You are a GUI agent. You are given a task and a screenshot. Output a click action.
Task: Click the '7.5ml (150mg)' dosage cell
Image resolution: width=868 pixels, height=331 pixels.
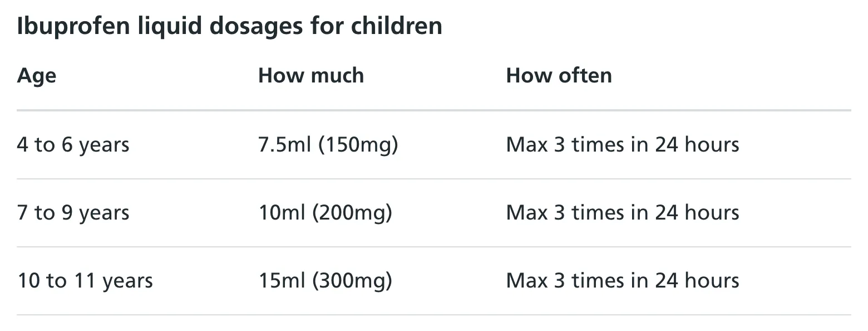pos(328,145)
